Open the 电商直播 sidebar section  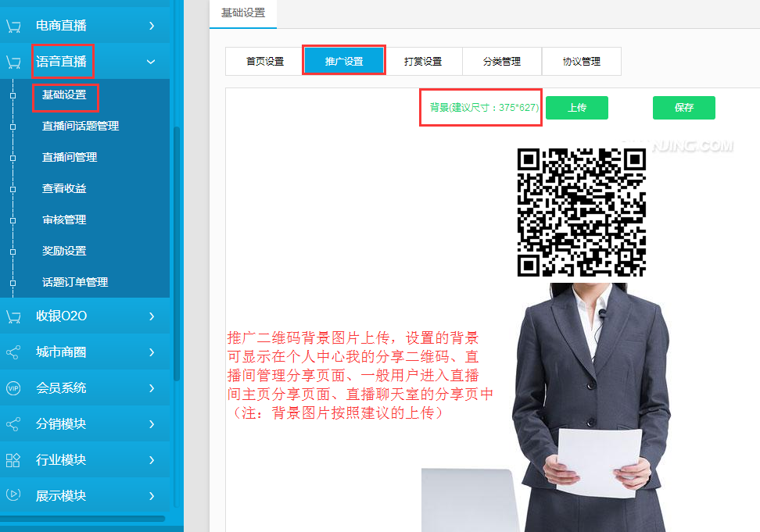coord(84,26)
